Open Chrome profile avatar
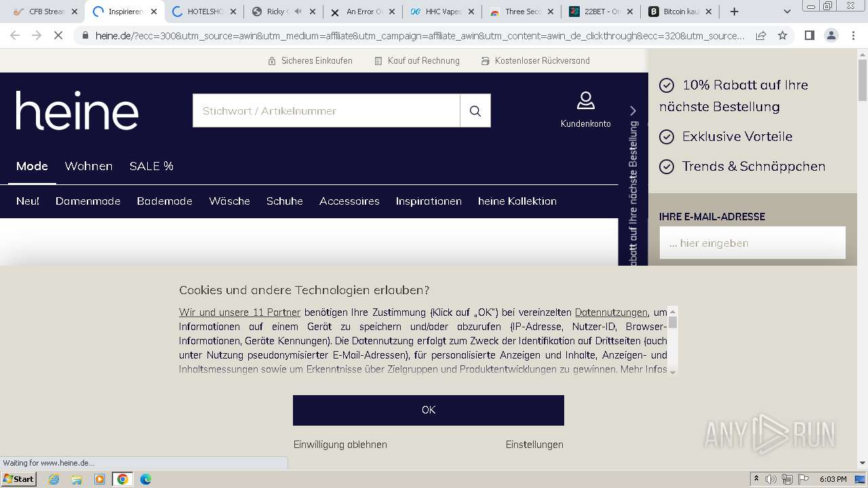The image size is (868, 488). [x=831, y=35]
